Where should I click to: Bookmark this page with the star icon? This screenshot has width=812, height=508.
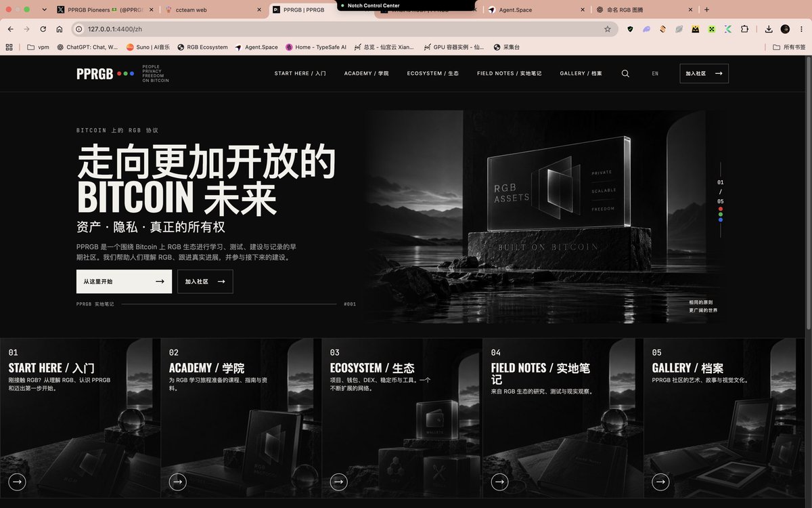pos(608,29)
